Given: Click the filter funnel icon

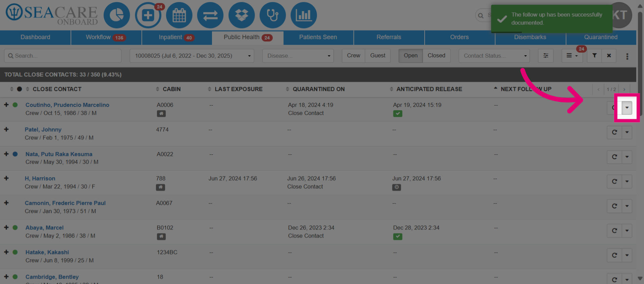Looking at the screenshot, I should pyautogui.click(x=594, y=56).
